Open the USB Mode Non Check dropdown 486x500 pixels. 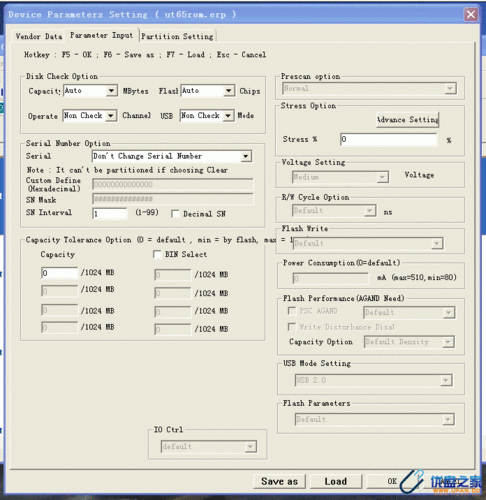207,116
